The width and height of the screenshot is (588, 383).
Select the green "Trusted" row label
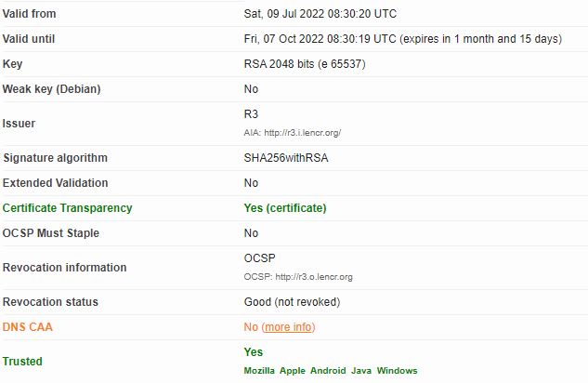click(22, 362)
